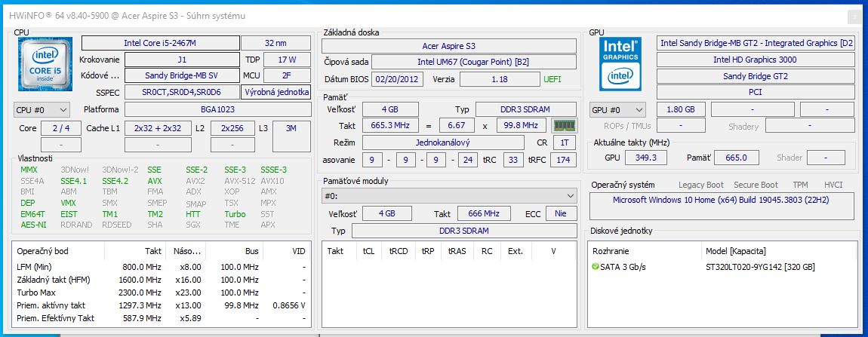
Task: Click the green check icon next to SATA 3 Gb/s
Action: [x=595, y=268]
